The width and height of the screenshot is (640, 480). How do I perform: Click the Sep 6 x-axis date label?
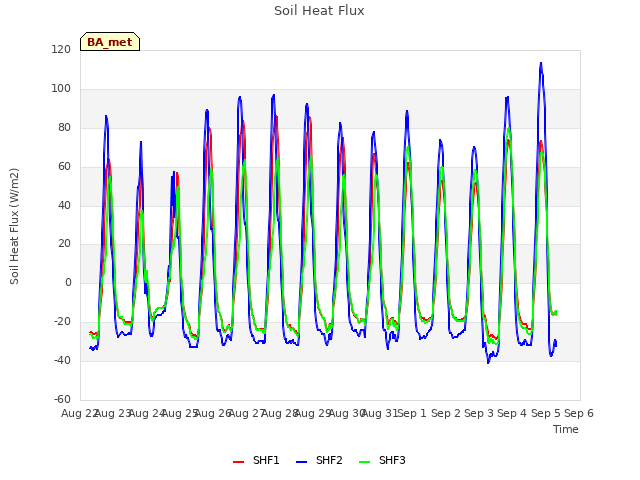pos(579,413)
